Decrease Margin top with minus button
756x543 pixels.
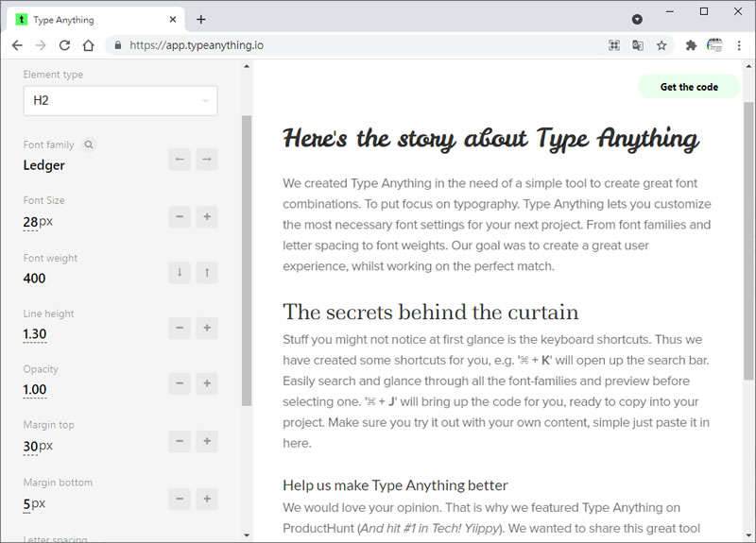click(180, 441)
